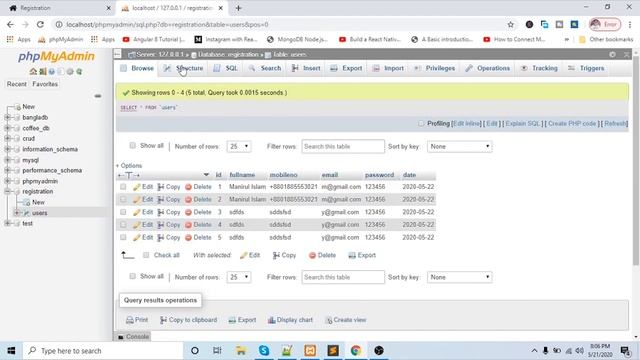Open the Insert tab
640x360 pixels.
(306, 68)
